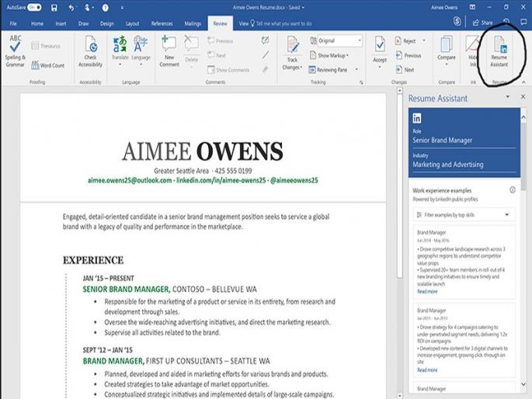Click the aimee.owens25@outlook.com email link
The width and height of the screenshot is (532, 399).
point(130,180)
